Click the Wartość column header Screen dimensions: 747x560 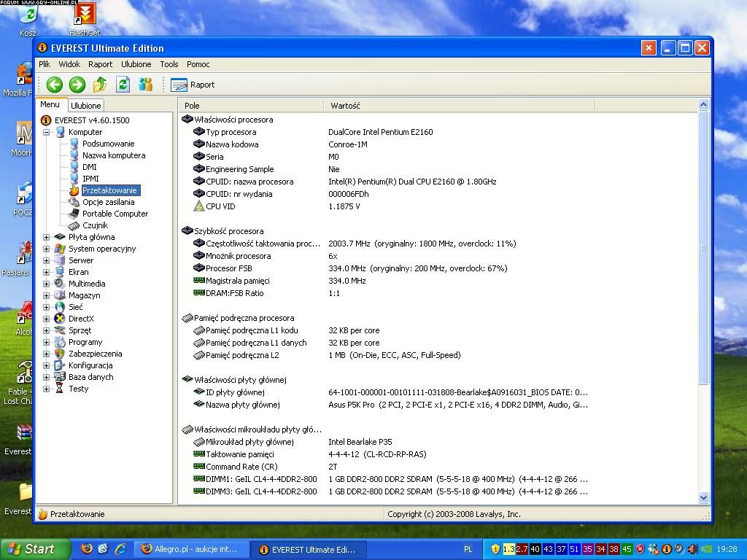coord(460,106)
